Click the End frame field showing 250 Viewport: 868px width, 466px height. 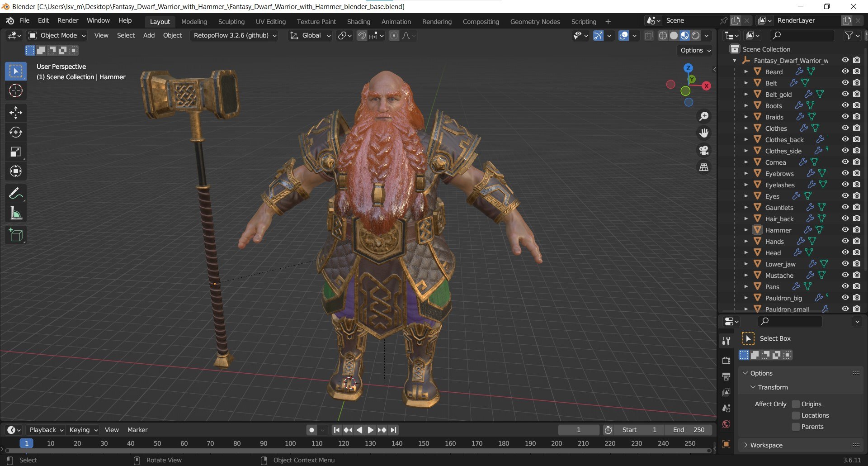click(688, 430)
